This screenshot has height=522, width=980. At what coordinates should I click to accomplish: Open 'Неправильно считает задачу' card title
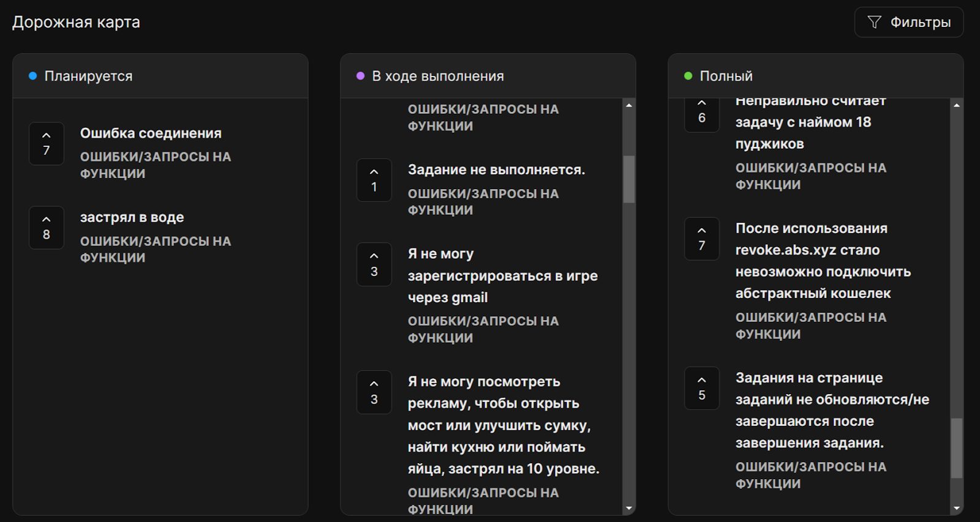tap(811, 122)
